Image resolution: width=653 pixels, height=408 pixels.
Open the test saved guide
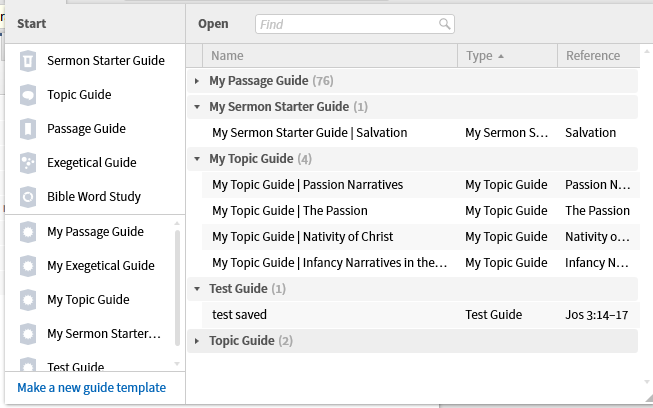tap(239, 315)
